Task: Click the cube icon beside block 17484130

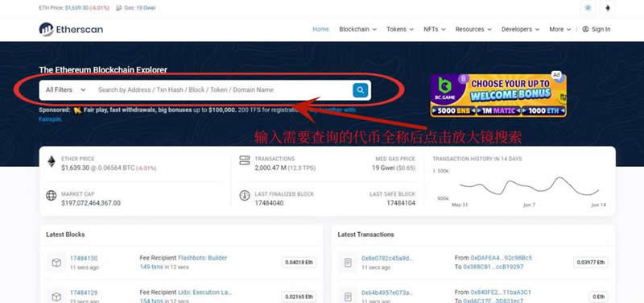Action: pos(56,262)
